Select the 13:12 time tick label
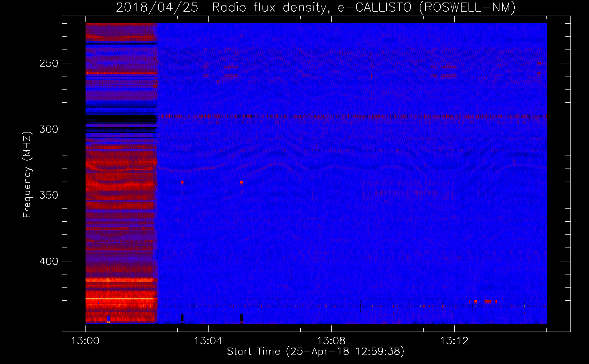The height and width of the screenshot is (364, 589). coord(454,341)
